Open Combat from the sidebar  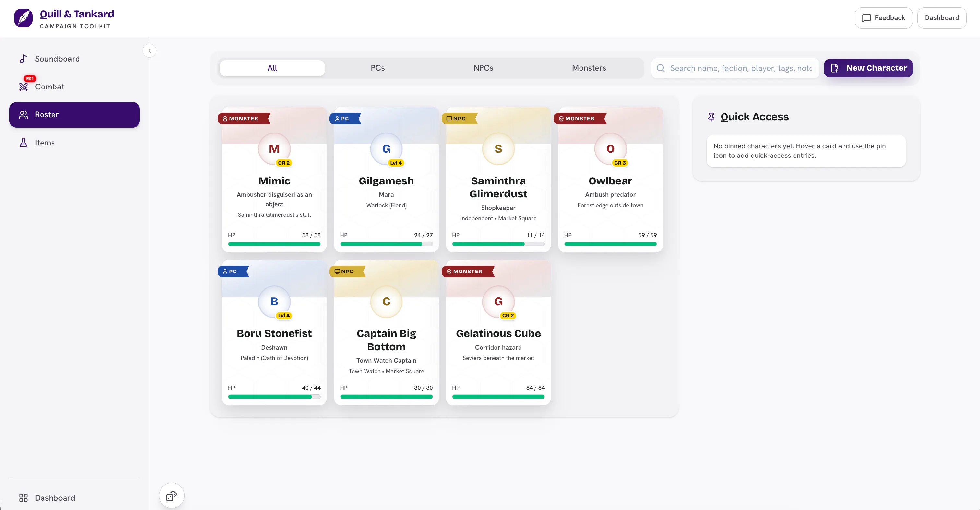click(75, 87)
